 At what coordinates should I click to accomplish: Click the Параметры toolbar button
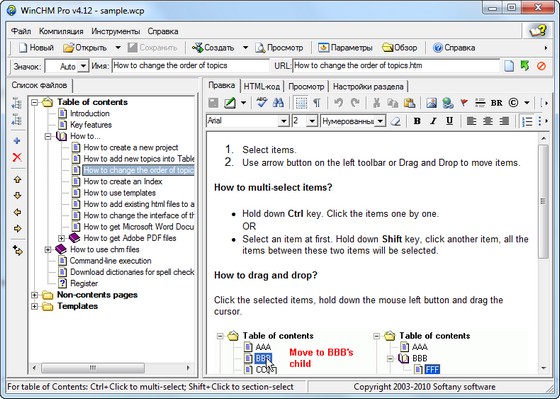(345, 48)
